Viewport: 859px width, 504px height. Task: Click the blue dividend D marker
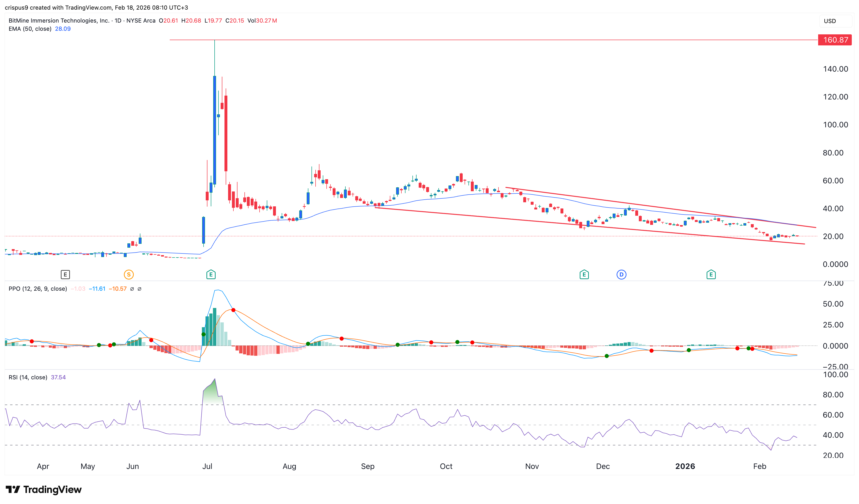[x=621, y=274]
